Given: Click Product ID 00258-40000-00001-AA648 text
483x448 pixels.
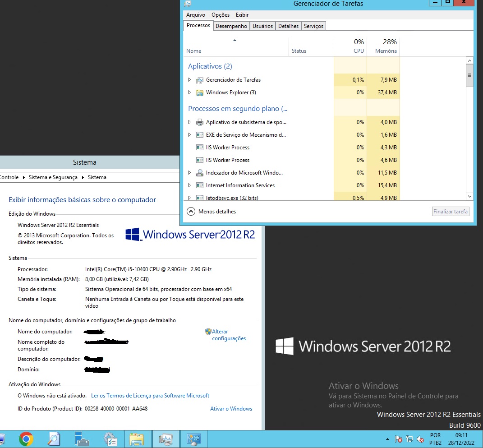Looking at the screenshot, I should pos(116,409).
